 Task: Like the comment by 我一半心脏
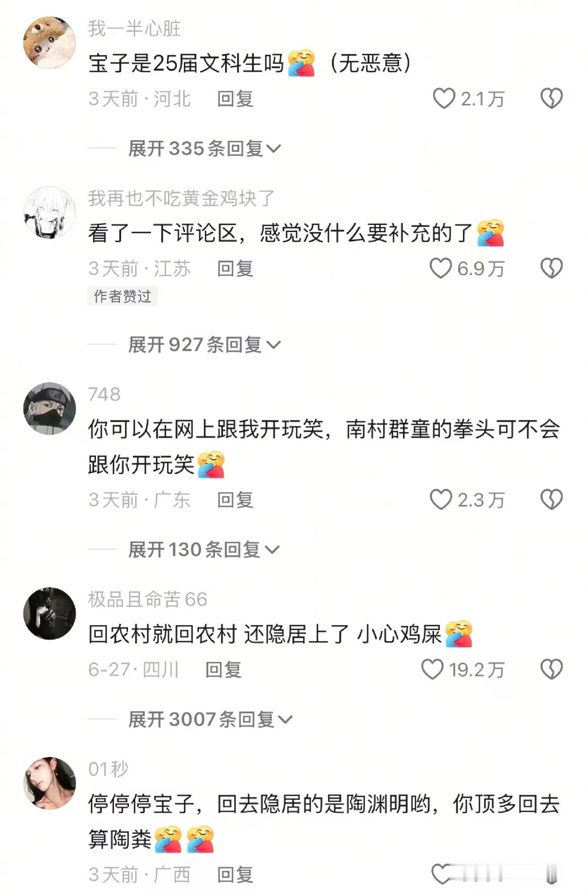[444, 98]
